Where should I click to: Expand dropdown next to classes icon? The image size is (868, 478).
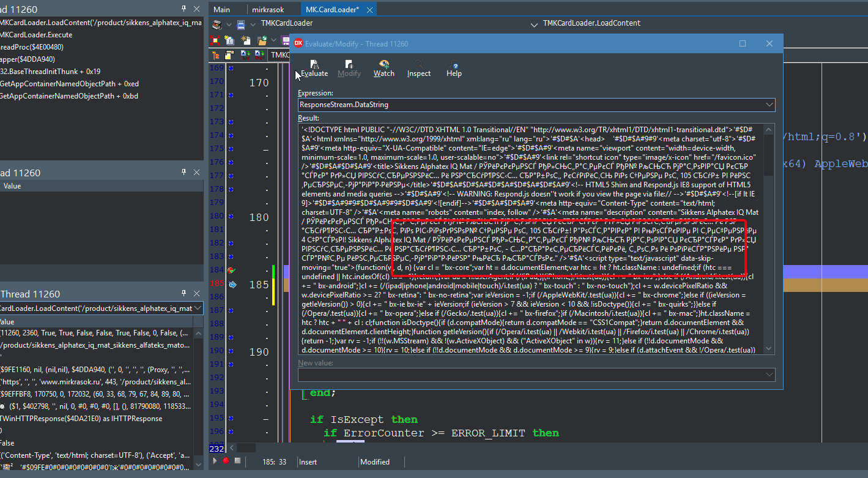229,24
